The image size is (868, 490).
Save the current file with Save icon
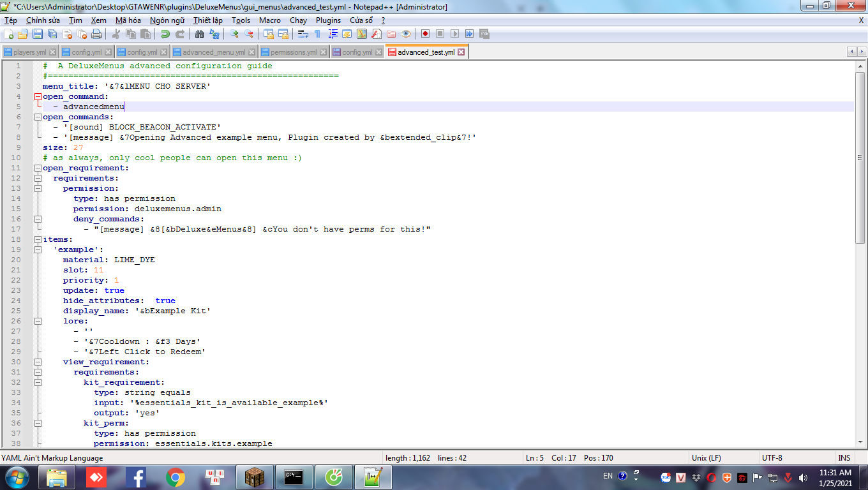(x=38, y=34)
